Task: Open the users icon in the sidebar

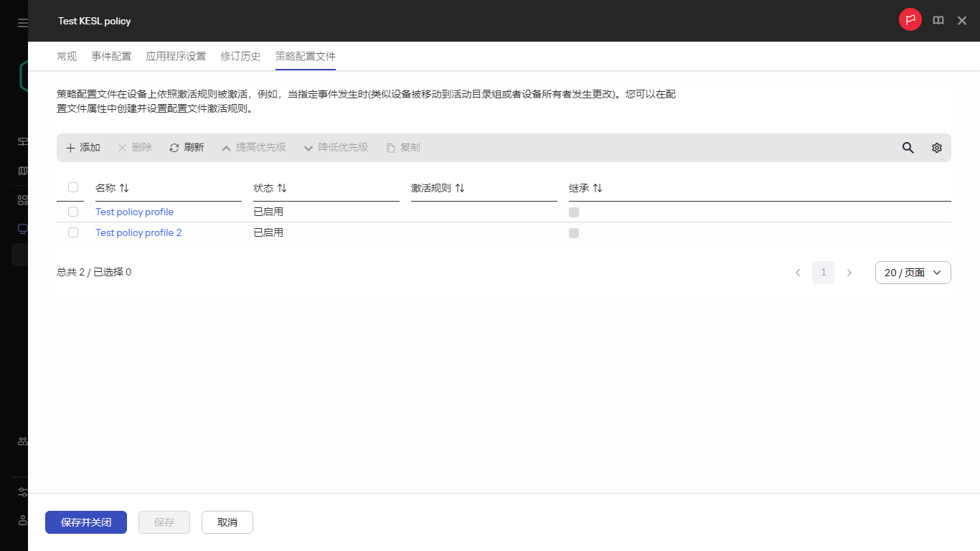Action: click(x=22, y=441)
